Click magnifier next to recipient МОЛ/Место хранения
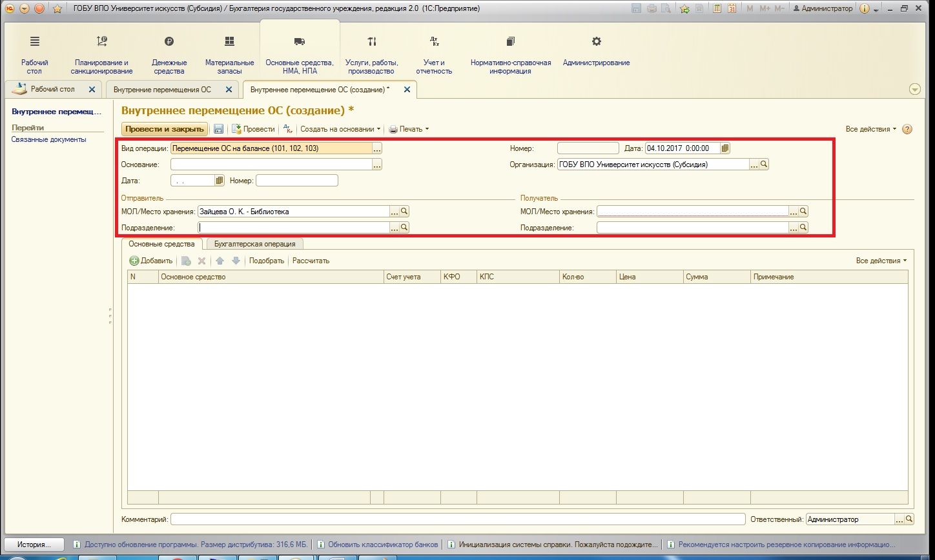 (804, 211)
